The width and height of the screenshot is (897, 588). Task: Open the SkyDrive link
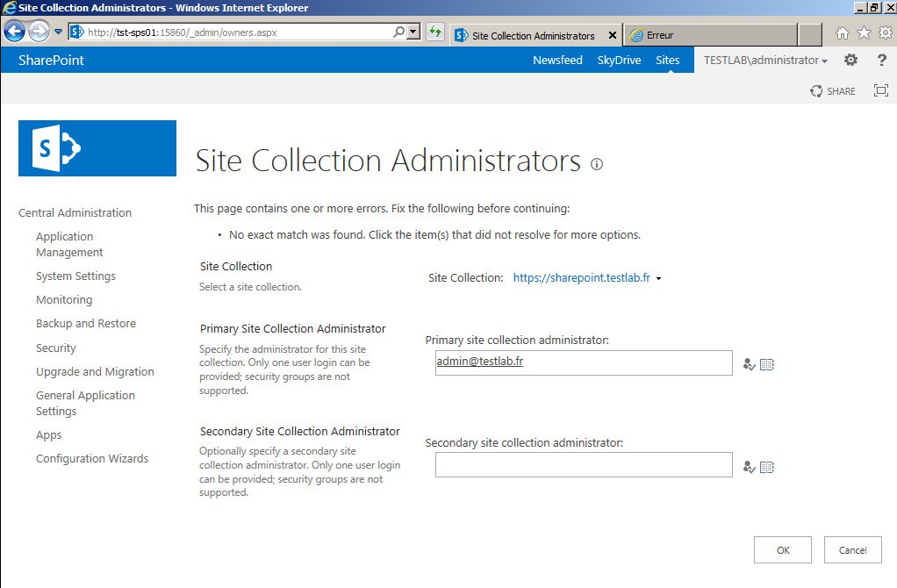[x=619, y=60]
